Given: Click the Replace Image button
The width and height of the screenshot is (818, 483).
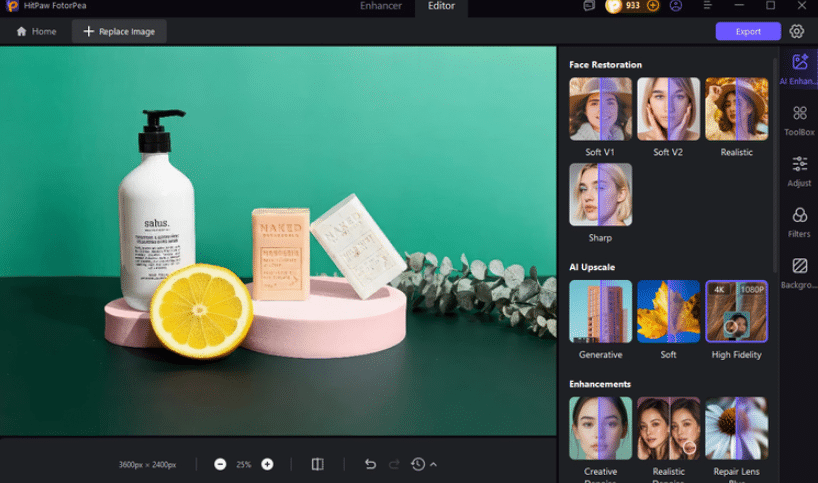Looking at the screenshot, I should point(119,31).
